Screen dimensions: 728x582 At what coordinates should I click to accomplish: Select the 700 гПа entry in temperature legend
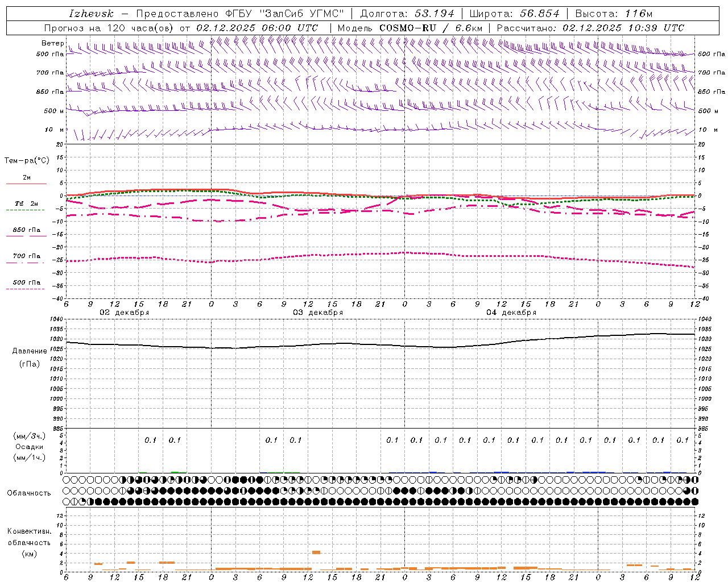click(x=26, y=256)
